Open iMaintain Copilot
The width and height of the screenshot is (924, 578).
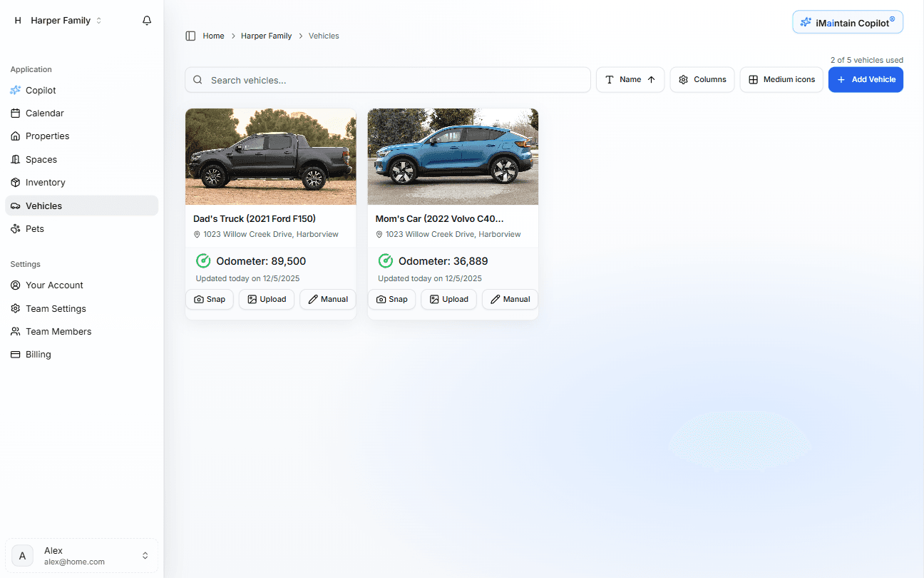(x=847, y=22)
